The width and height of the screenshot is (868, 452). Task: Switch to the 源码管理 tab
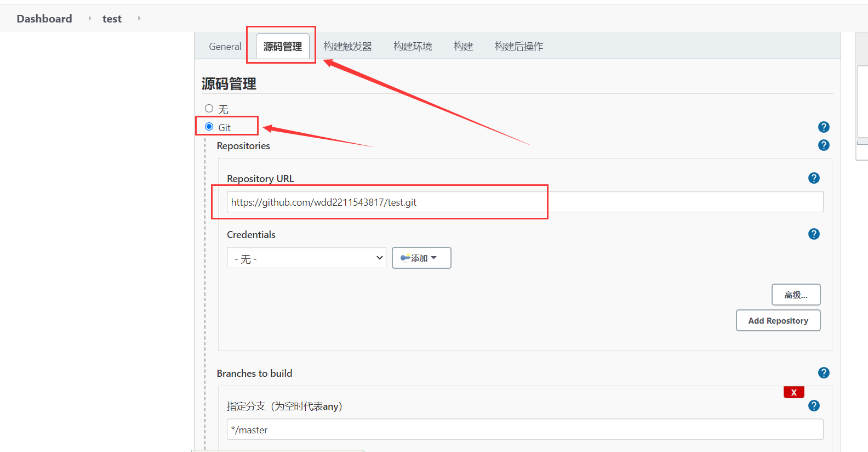point(283,47)
